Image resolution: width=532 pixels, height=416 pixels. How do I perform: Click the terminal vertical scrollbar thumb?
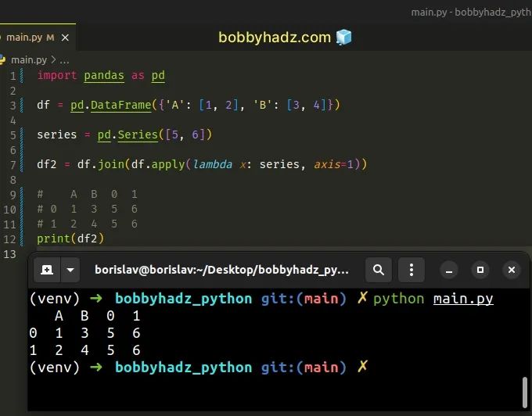tap(524, 393)
